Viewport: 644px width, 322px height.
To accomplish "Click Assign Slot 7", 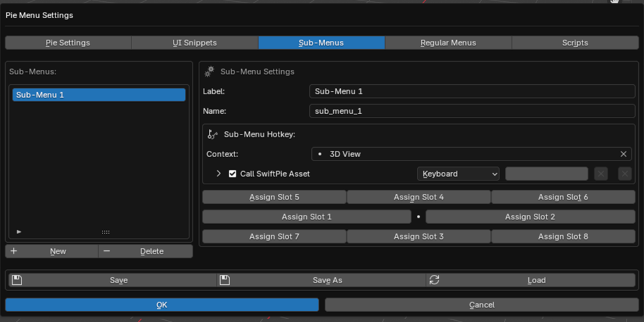I will pos(274,236).
